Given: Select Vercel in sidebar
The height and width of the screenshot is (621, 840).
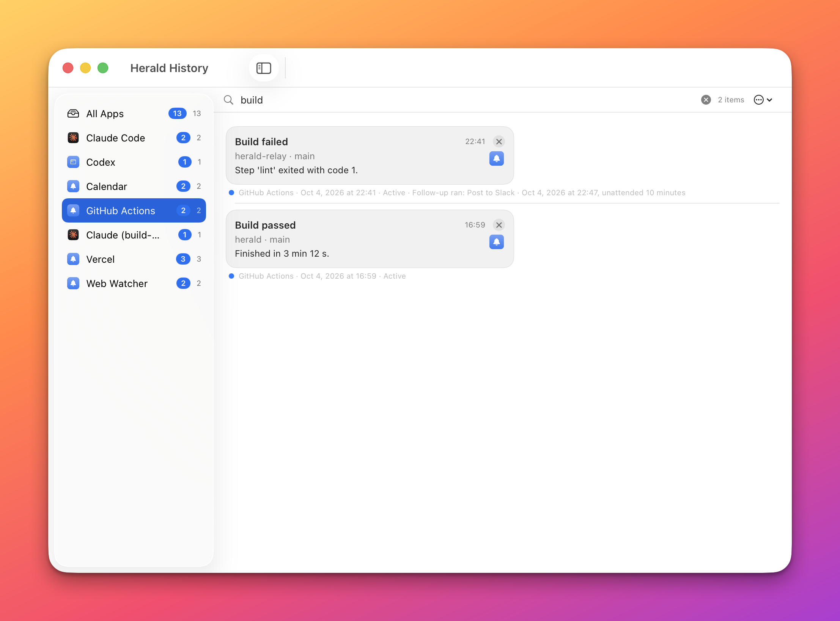Looking at the screenshot, I should click(x=134, y=259).
